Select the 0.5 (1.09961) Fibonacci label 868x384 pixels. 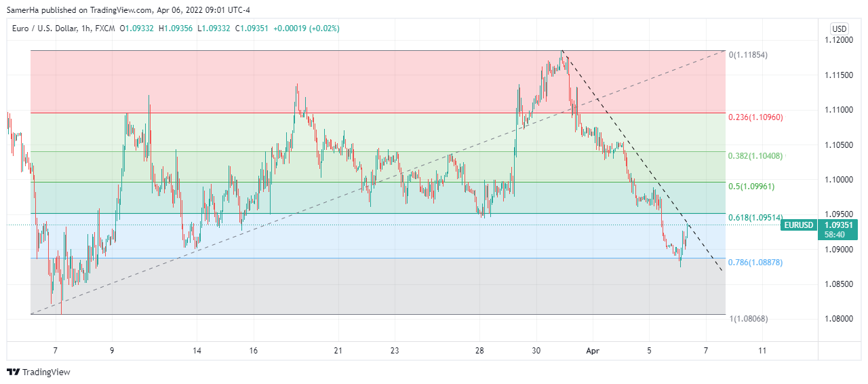tap(751, 187)
